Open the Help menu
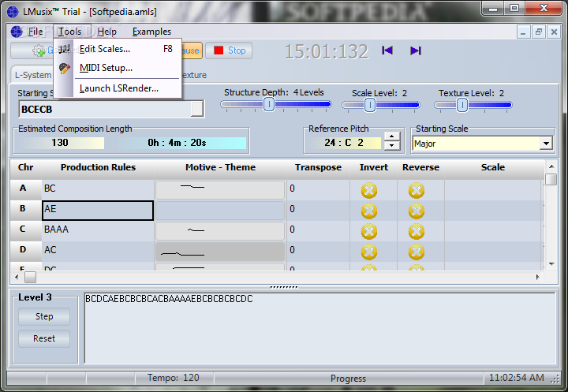 click(x=106, y=32)
